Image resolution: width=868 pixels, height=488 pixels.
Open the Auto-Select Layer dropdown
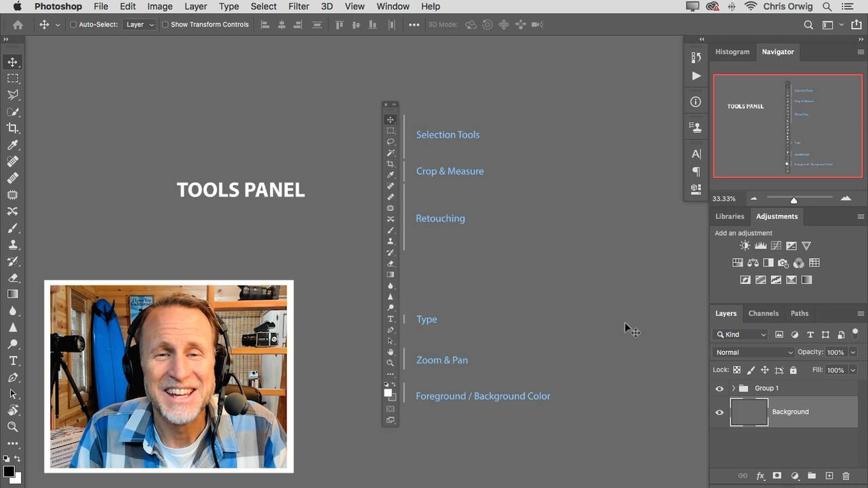140,24
